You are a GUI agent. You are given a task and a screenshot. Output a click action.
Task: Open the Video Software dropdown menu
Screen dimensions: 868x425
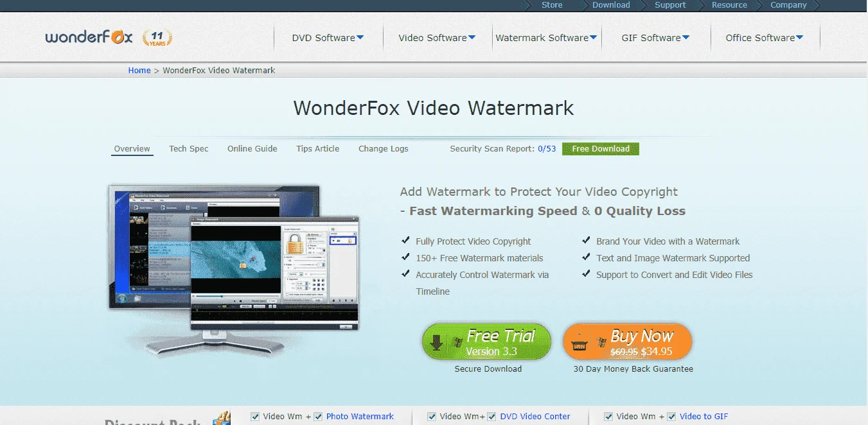pyautogui.click(x=437, y=38)
